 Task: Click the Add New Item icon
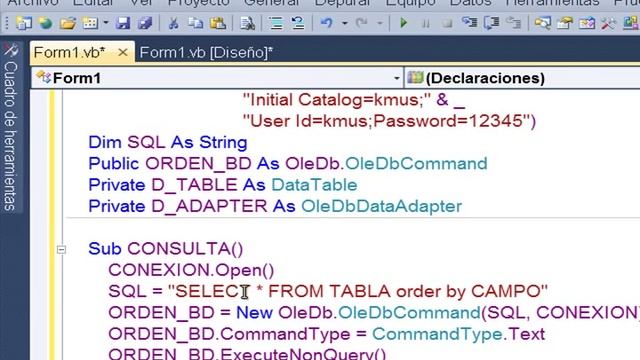(90, 23)
